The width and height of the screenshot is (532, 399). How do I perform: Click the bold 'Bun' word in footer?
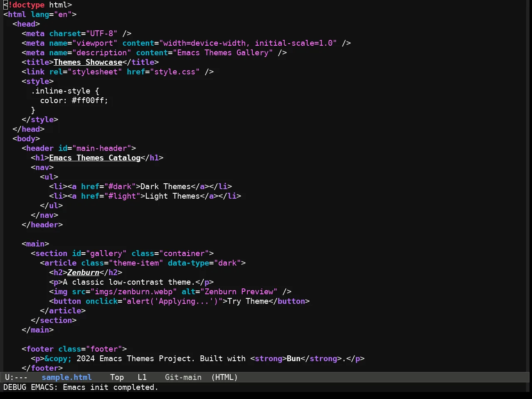[293, 359]
